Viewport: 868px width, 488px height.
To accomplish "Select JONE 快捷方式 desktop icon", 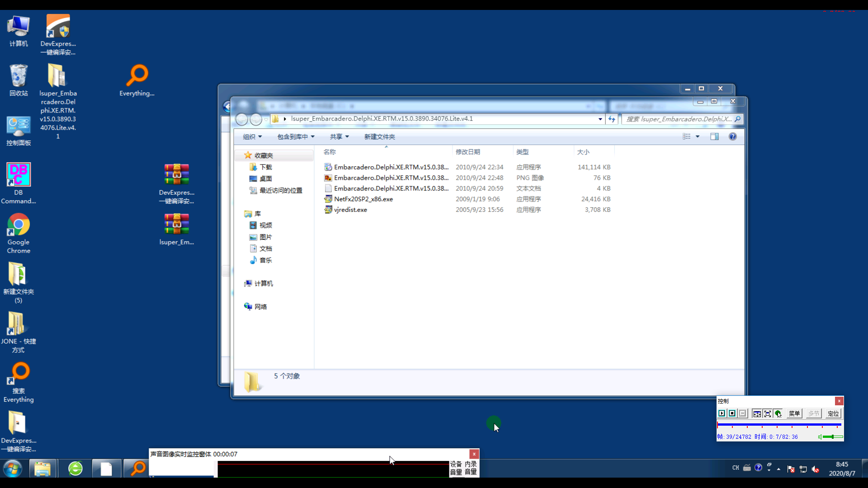I will (x=19, y=333).
